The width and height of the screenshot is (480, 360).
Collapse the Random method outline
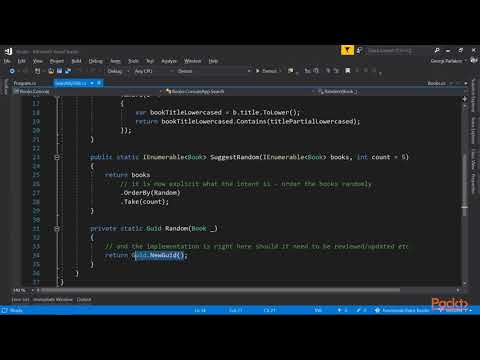click(57, 229)
